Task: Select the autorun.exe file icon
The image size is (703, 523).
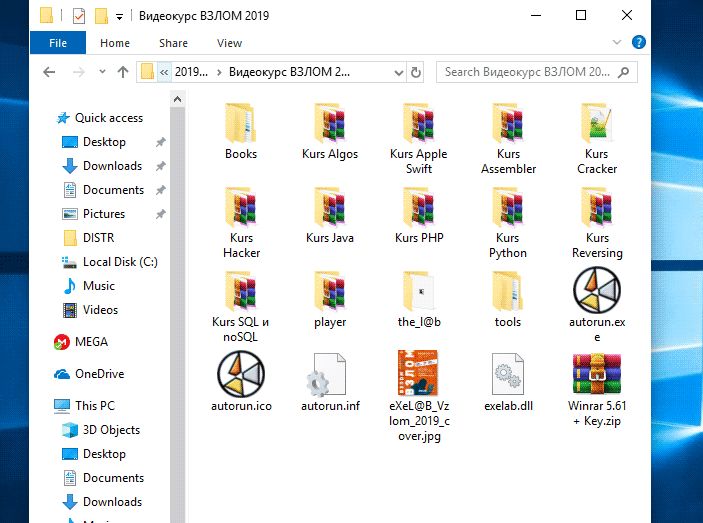Action: 597,290
